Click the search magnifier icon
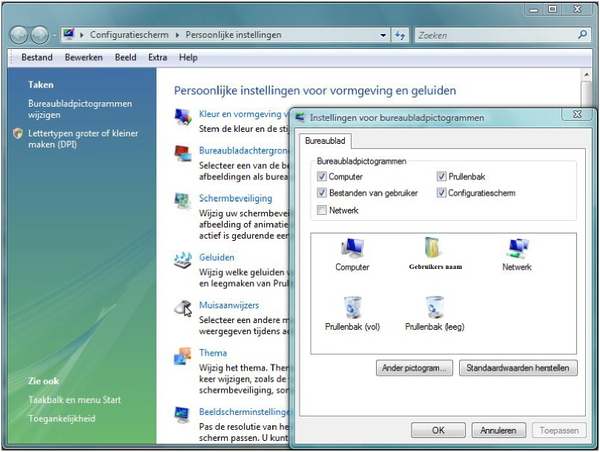 [x=582, y=35]
